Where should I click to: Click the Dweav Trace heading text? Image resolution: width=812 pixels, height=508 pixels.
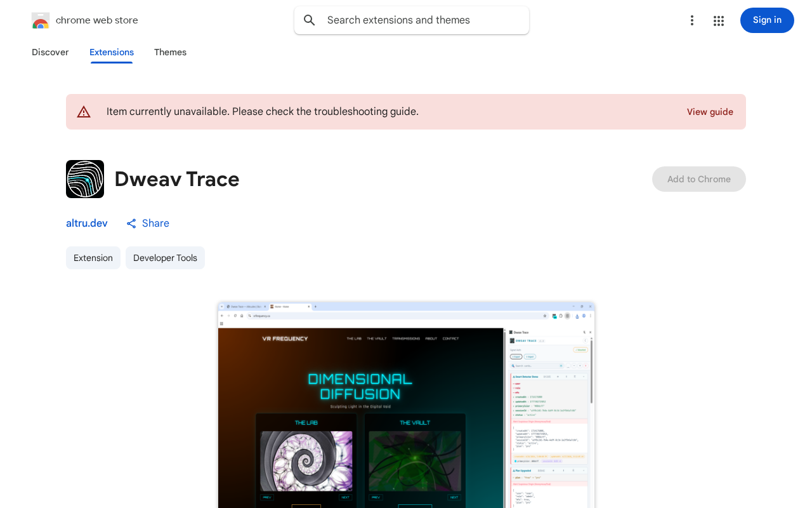point(177,179)
